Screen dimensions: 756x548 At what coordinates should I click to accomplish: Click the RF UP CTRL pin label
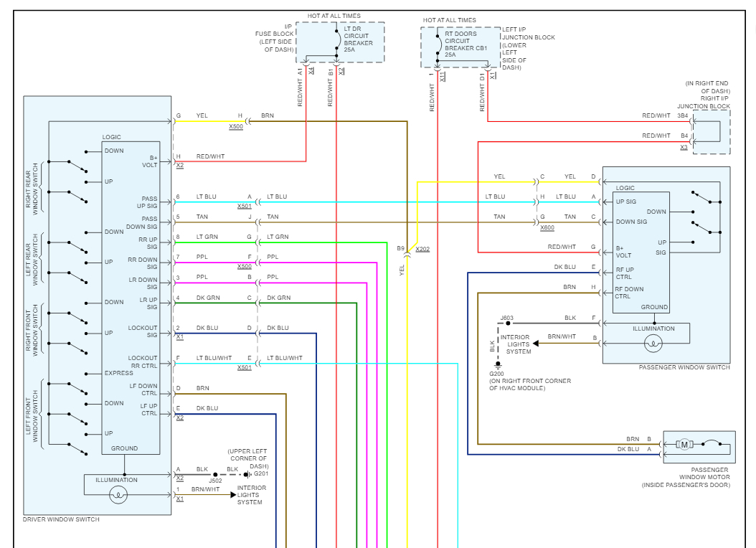pos(625,273)
